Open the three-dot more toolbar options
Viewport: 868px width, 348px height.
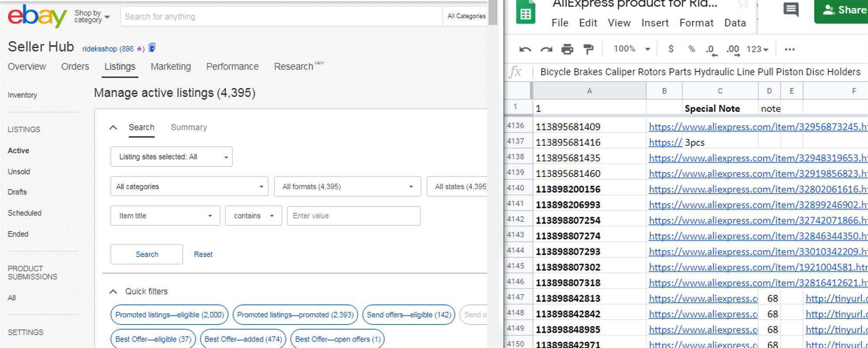pos(789,49)
